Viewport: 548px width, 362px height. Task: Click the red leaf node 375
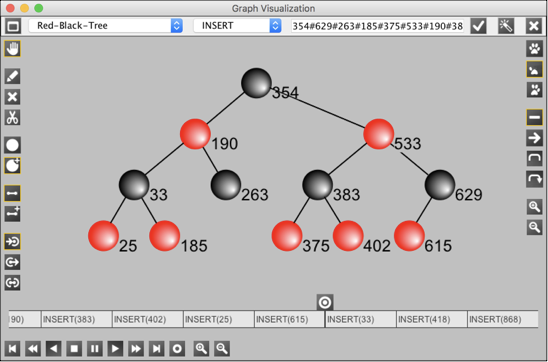pyautogui.click(x=287, y=236)
